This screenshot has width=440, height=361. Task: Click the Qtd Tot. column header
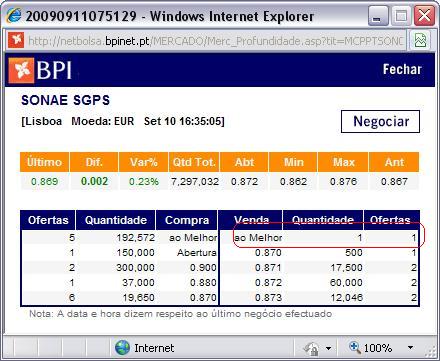194,162
